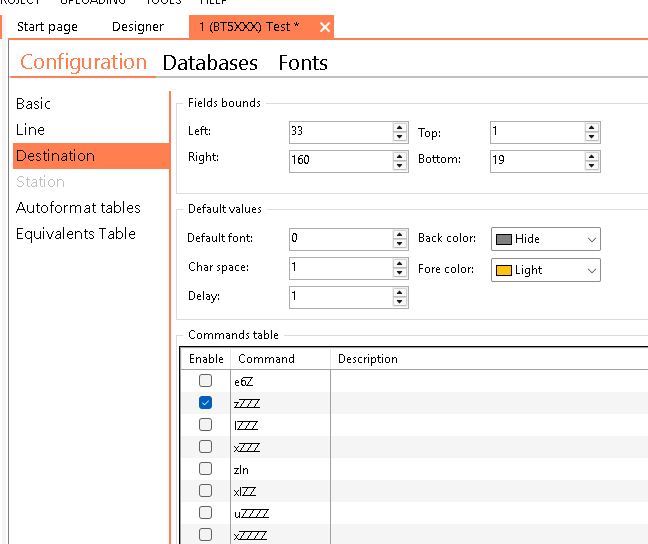Increase the Left value
Image resolution: width=648 pixels, height=544 pixels.
point(400,127)
